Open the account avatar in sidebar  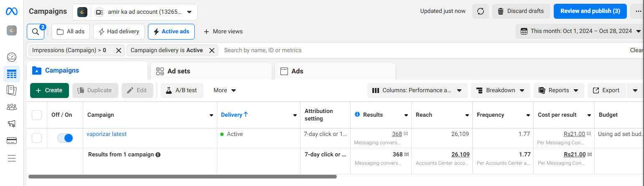12,30
